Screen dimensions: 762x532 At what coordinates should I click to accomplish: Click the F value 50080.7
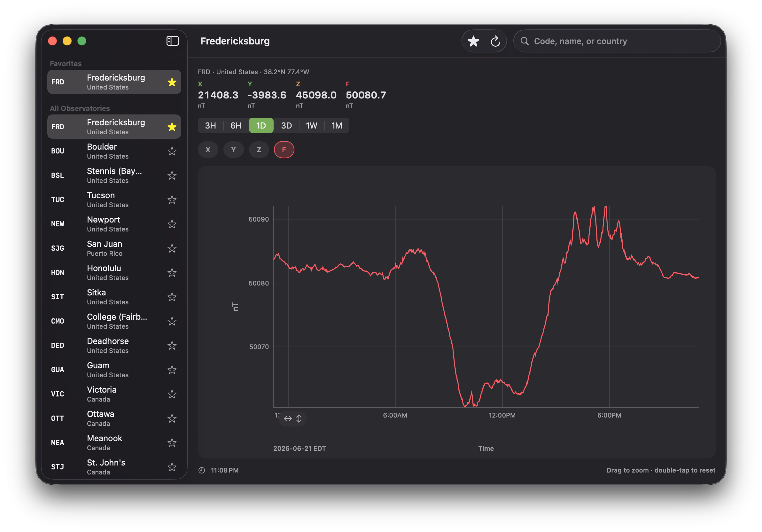(366, 95)
